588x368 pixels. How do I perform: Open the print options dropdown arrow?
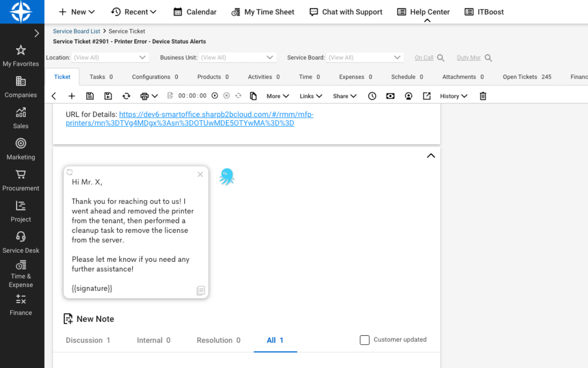(155, 96)
